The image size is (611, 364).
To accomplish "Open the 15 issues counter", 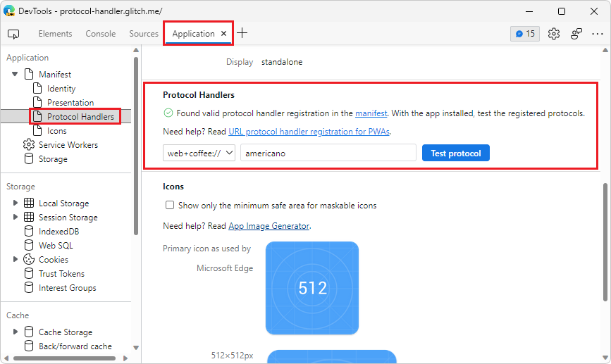I will point(525,34).
